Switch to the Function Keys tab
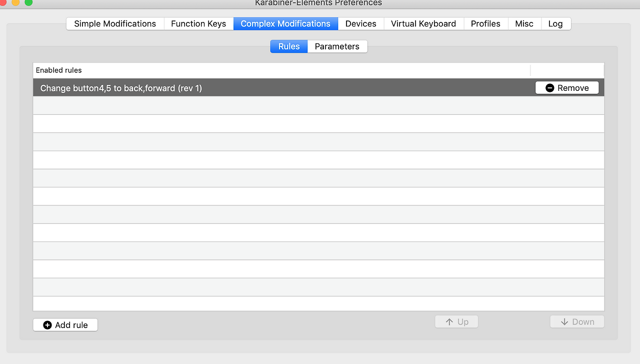640x364 pixels. (198, 23)
